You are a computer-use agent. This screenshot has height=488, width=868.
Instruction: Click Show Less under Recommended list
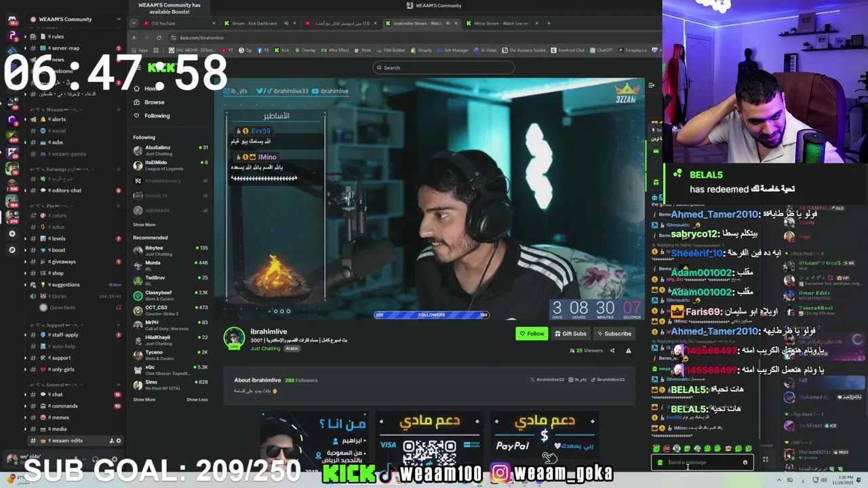click(x=197, y=399)
